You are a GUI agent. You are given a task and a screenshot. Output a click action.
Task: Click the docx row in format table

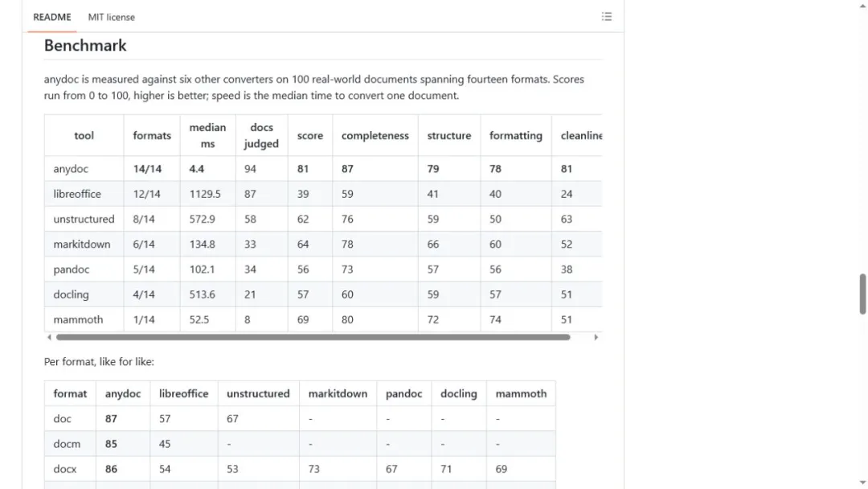click(300, 469)
